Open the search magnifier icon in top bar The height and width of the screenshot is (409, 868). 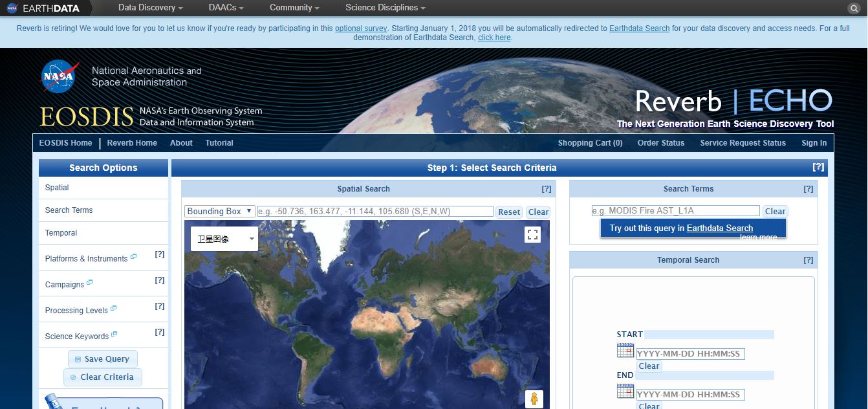tap(854, 8)
